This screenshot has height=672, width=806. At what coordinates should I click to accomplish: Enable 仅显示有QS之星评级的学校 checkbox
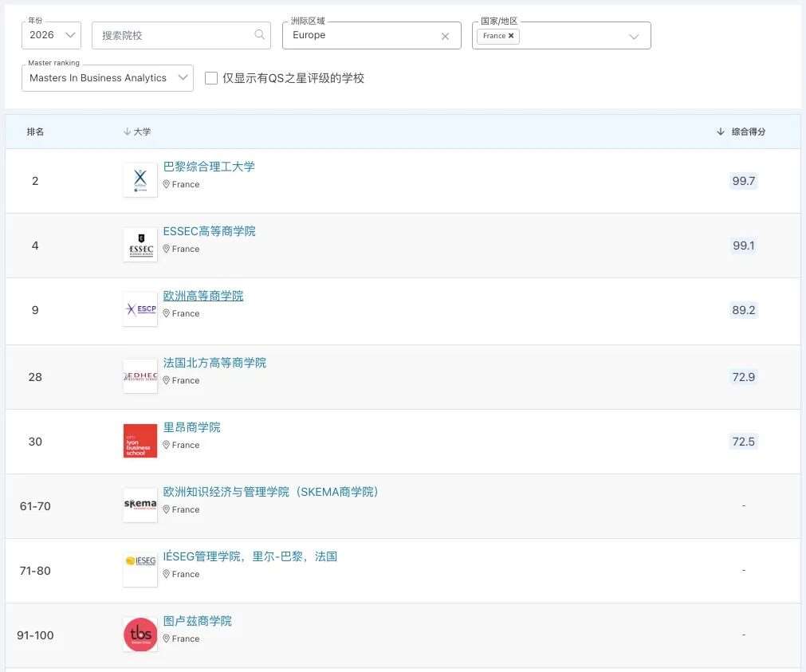click(210, 77)
